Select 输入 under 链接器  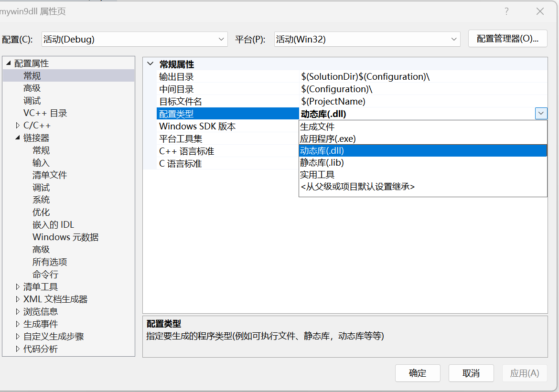click(x=41, y=162)
